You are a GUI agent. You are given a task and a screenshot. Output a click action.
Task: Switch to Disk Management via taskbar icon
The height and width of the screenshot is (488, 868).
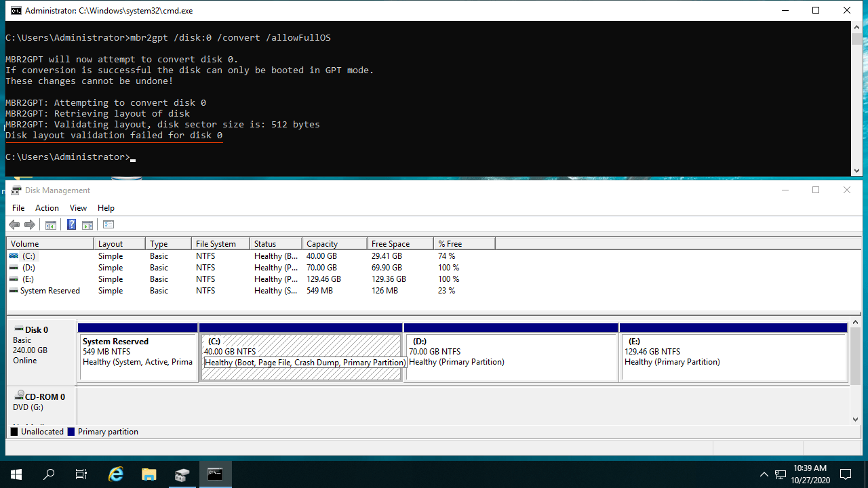(x=182, y=474)
